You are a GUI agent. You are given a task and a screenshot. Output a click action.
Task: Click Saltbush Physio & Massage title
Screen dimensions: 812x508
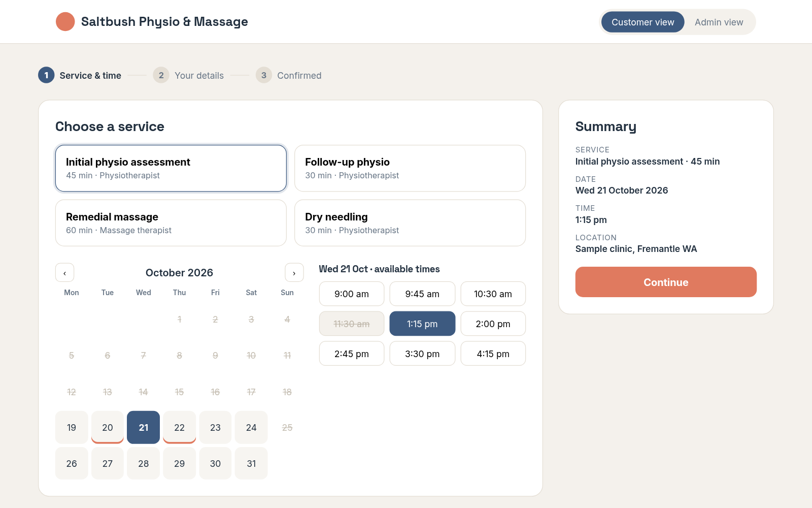(x=164, y=22)
